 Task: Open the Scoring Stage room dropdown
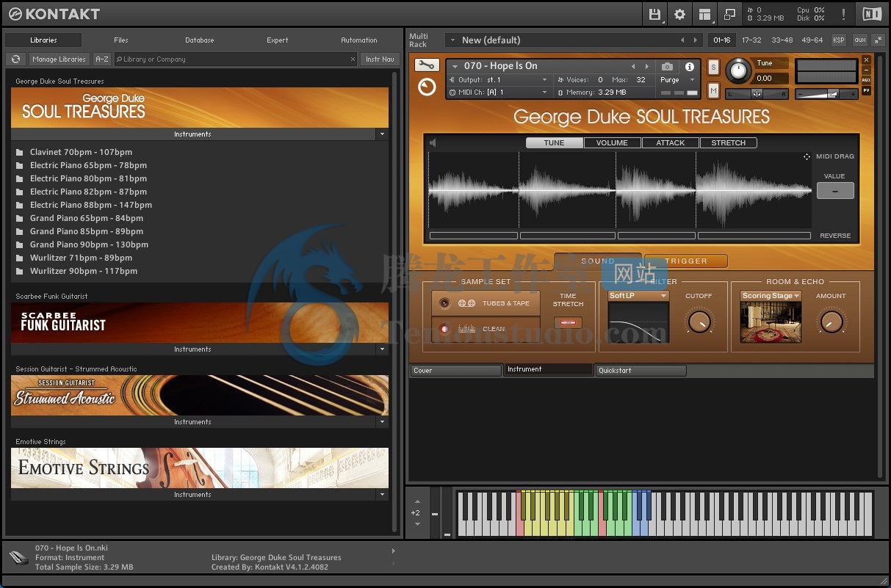(770, 295)
